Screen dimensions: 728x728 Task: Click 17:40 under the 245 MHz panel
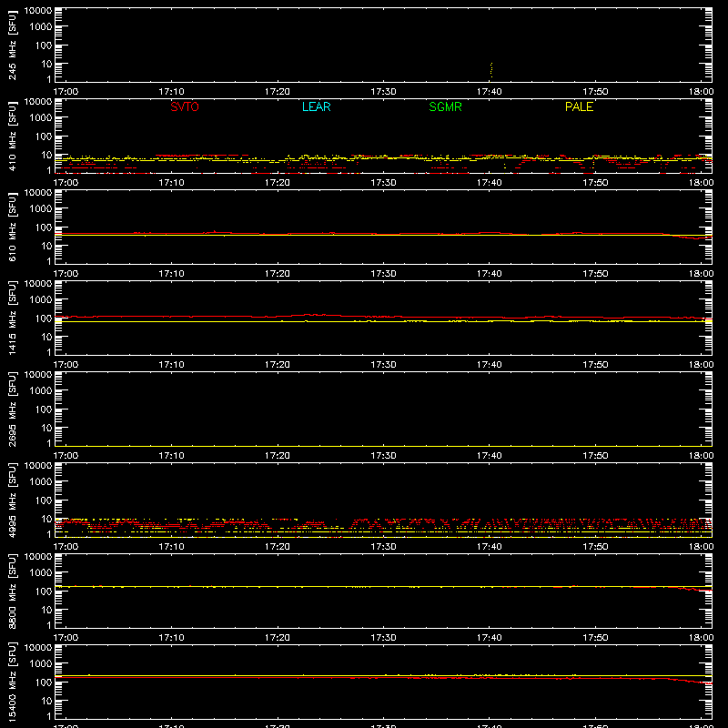(x=489, y=92)
